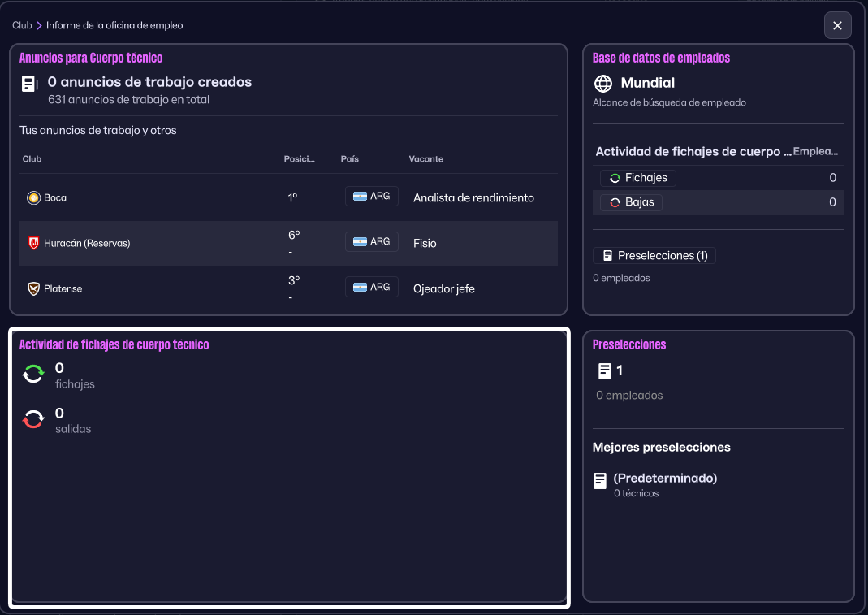Screen dimensions: 868x615
Task: Select the Huracán (Reservas) row name
Action: pyautogui.click(x=87, y=243)
